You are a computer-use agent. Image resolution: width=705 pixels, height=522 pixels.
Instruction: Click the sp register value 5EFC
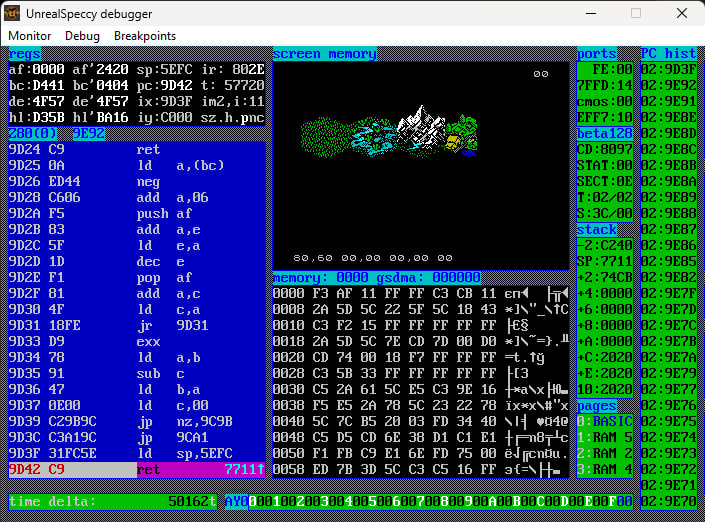(176, 70)
